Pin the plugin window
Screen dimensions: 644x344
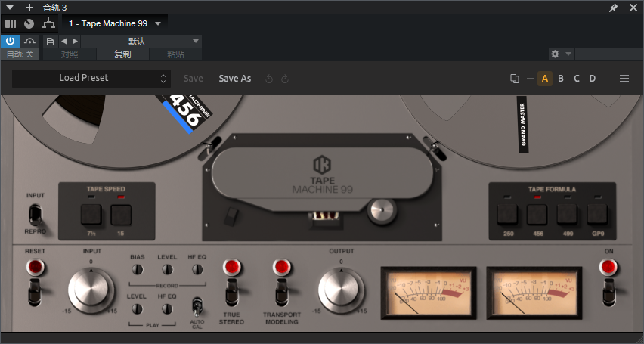[x=613, y=8]
